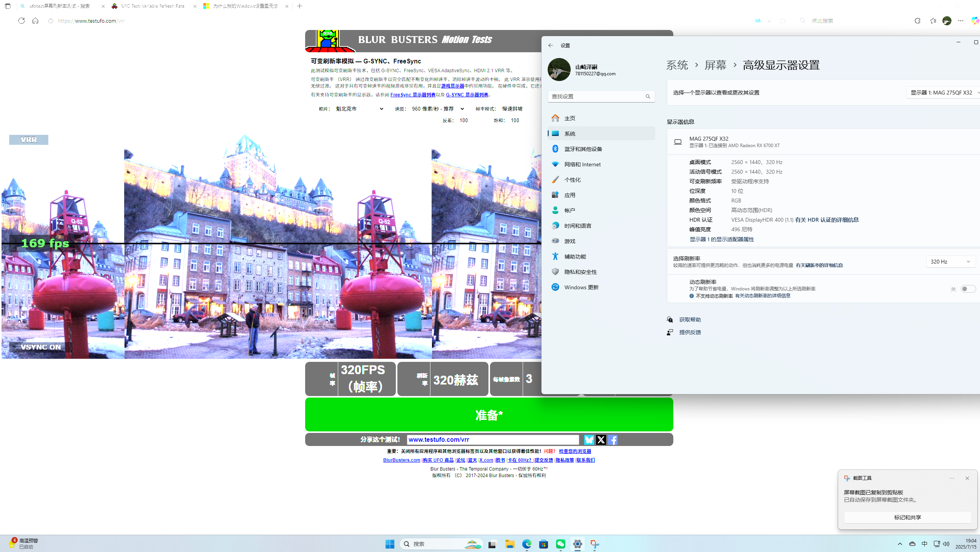Click the search magnifier in 查找设置 box
980x552 pixels.
(x=648, y=96)
